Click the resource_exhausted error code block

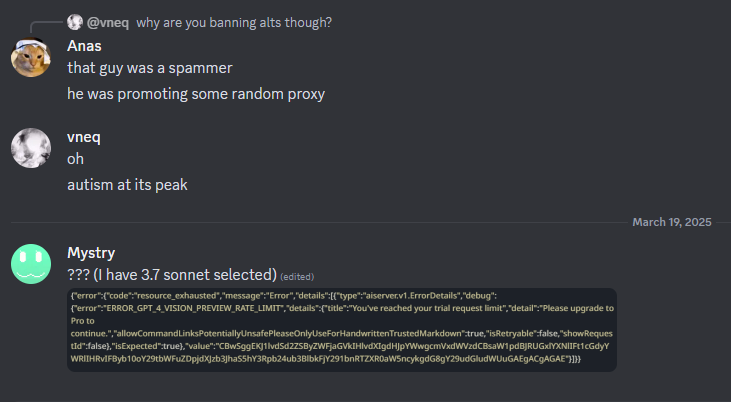342,330
